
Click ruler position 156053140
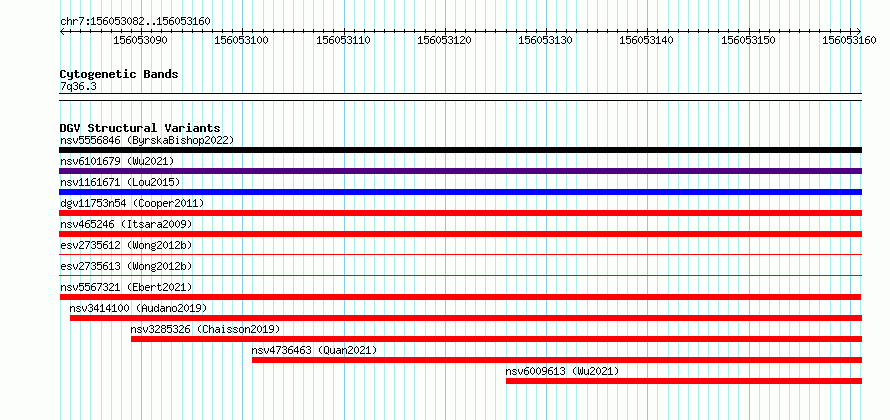[x=647, y=40]
